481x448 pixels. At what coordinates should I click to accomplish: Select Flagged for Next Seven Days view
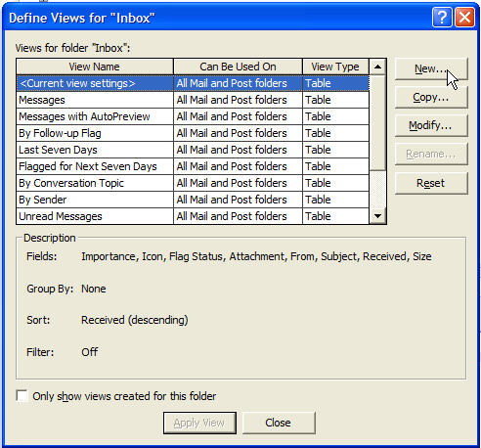click(193, 166)
